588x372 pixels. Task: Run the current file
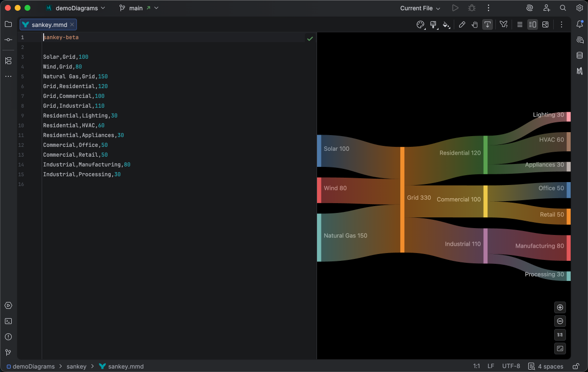[455, 8]
